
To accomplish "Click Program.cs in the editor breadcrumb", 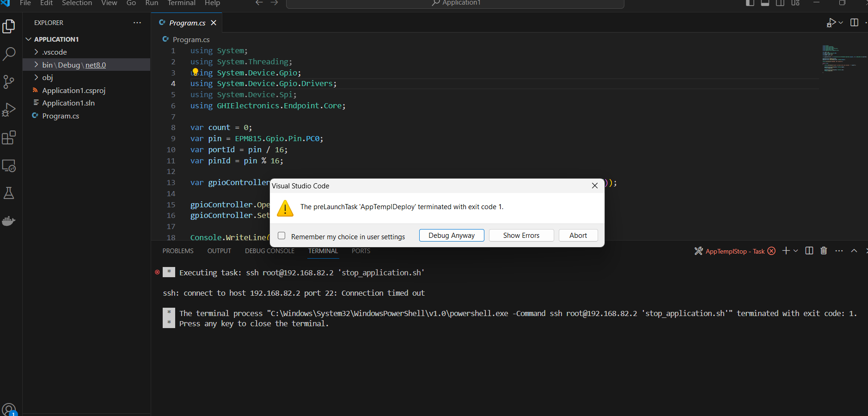I will point(191,39).
